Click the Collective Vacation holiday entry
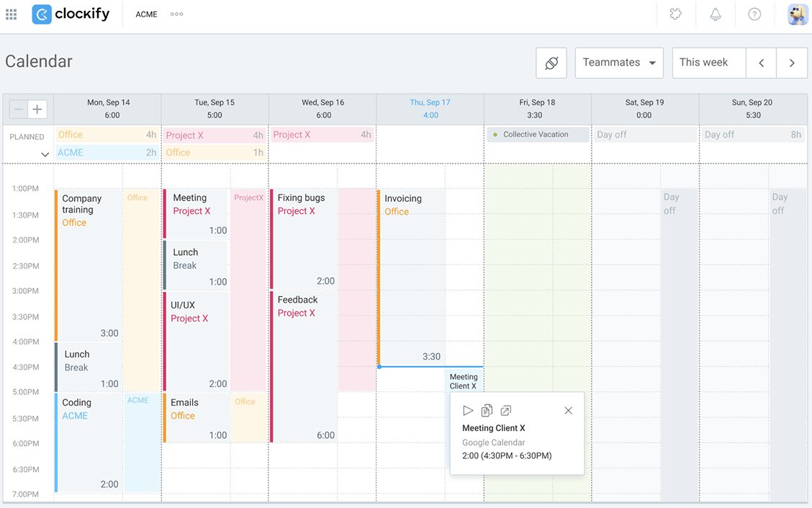This screenshot has width=812, height=508. click(538, 135)
